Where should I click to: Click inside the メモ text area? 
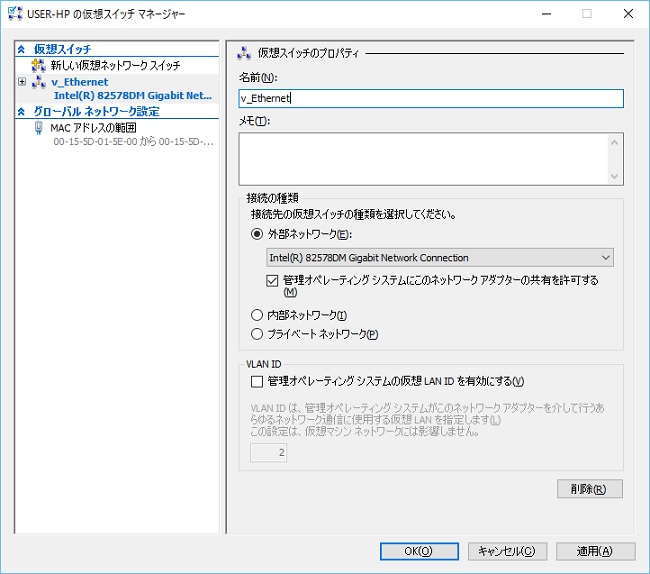tap(424, 159)
